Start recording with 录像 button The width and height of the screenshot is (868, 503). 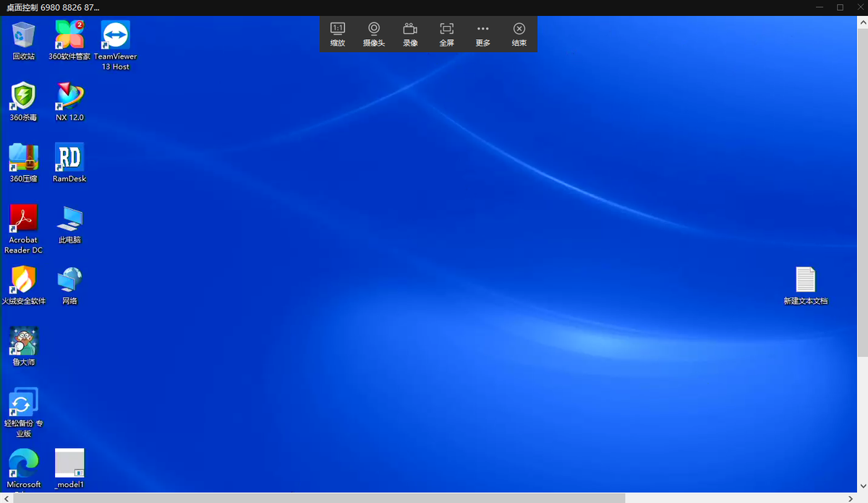410,34
